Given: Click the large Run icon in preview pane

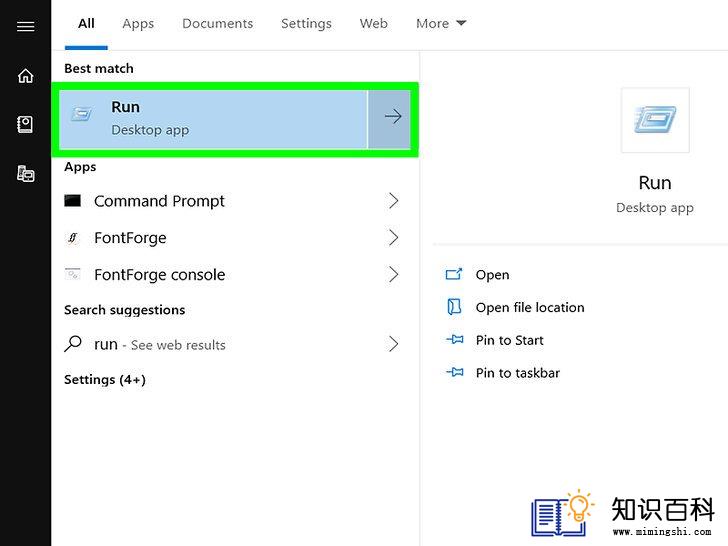Looking at the screenshot, I should tap(655, 119).
